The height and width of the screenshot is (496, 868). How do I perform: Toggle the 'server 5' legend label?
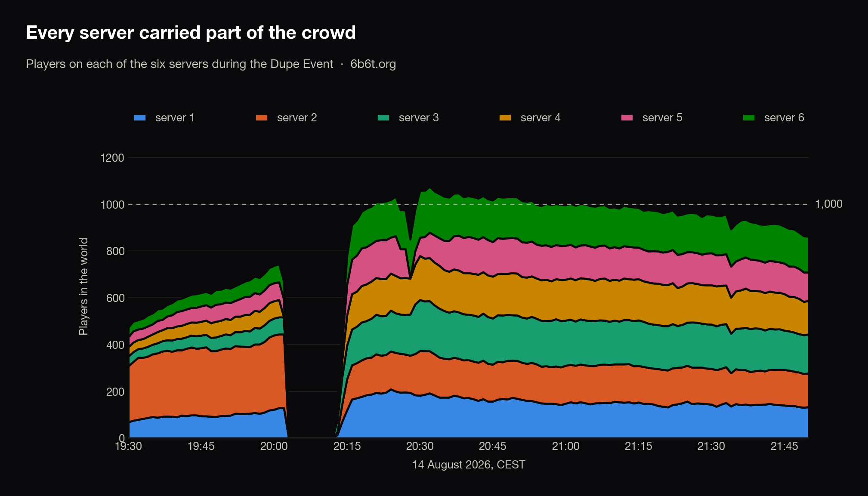coord(662,117)
